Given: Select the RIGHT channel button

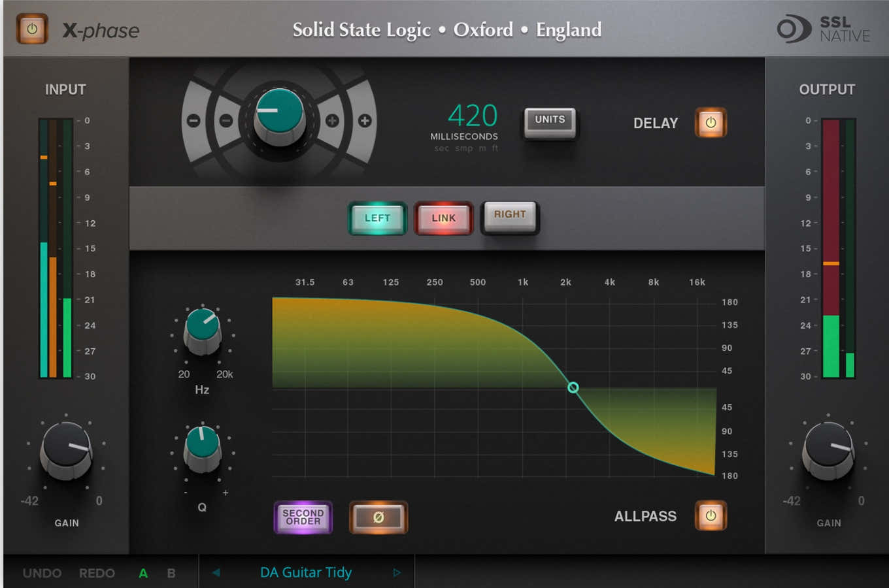Looking at the screenshot, I should tap(510, 217).
